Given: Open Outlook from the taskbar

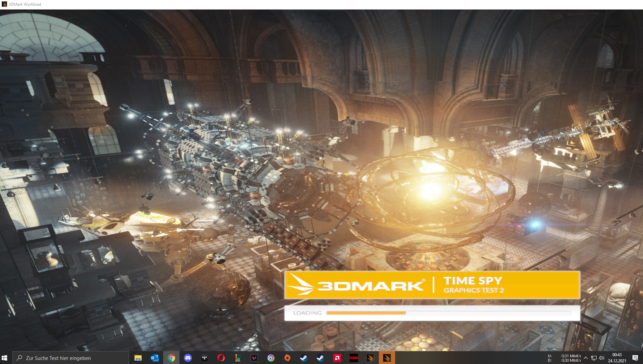Looking at the screenshot, I should tap(154, 358).
